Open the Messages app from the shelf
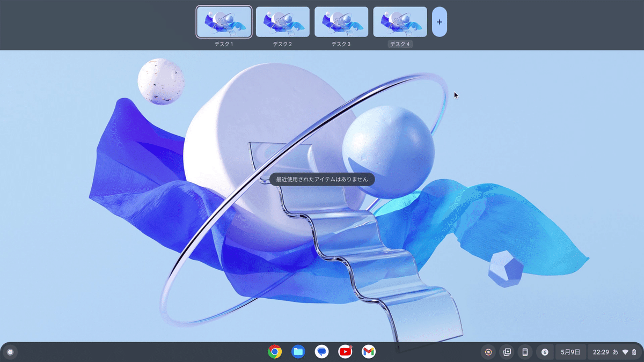644x362 pixels. [321, 352]
